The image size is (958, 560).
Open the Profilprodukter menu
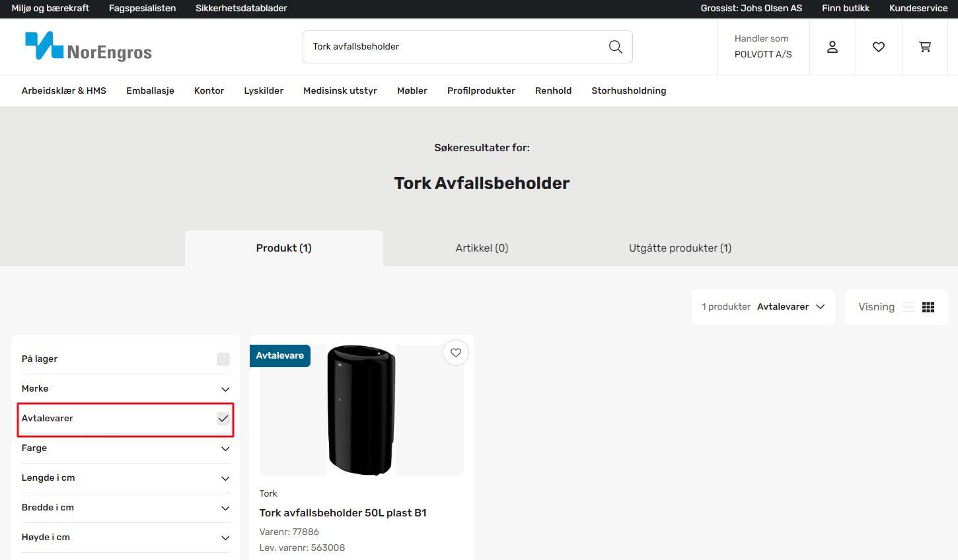pos(481,90)
